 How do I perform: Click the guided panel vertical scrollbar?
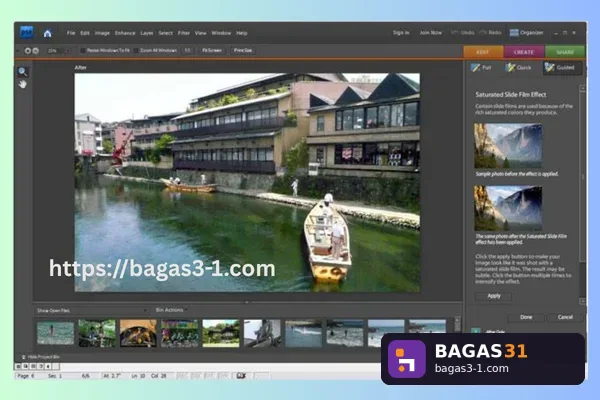(582, 195)
